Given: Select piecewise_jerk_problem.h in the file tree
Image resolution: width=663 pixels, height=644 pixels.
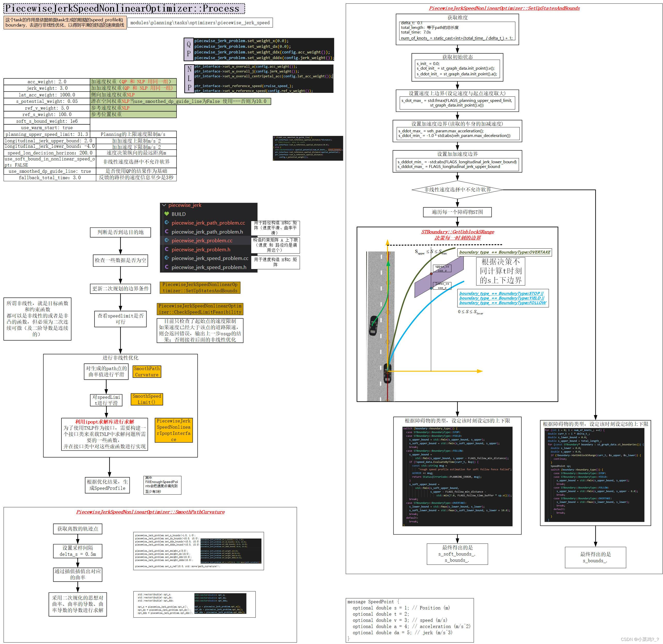Looking at the screenshot, I should [x=201, y=250].
